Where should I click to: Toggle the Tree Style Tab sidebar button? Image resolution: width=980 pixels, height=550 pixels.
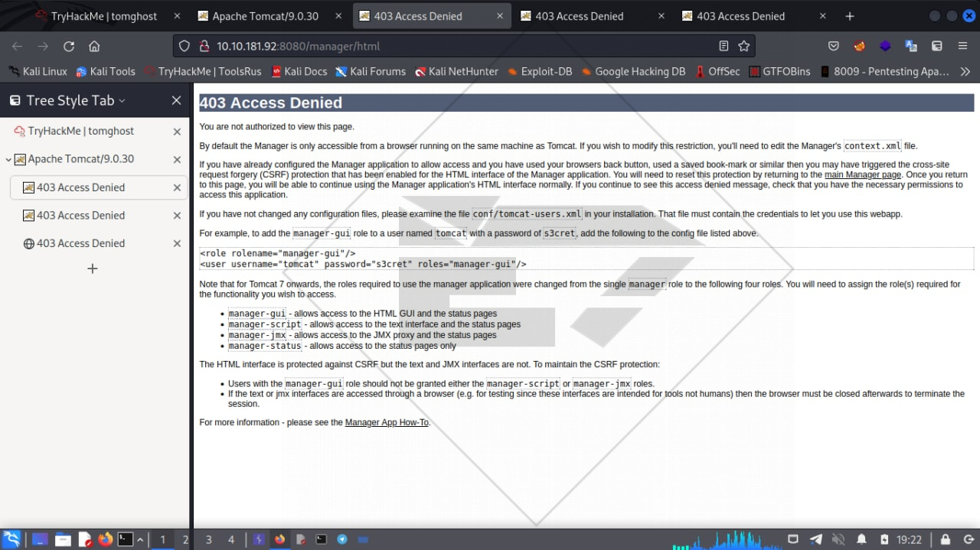(x=936, y=46)
